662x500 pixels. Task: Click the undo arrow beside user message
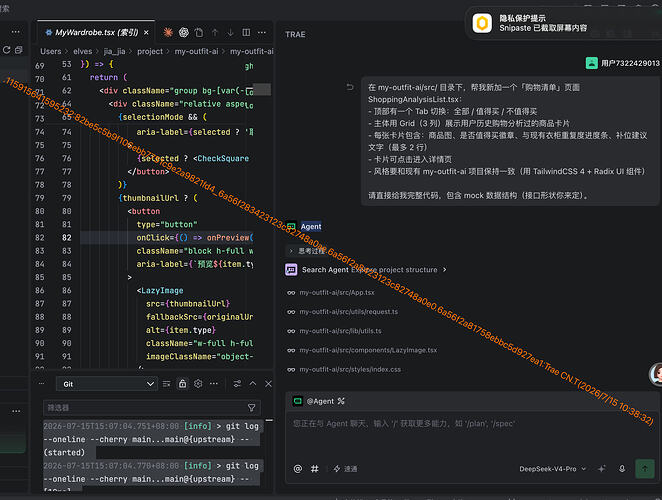click(350, 87)
